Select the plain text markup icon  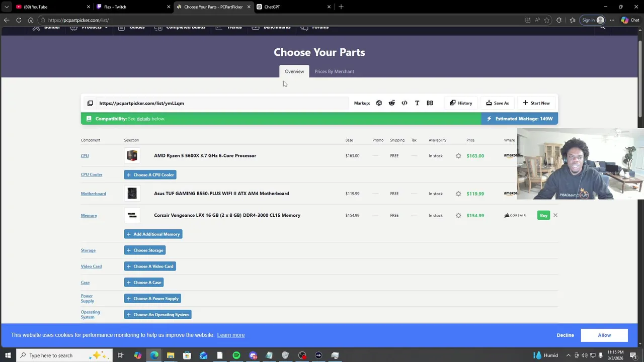[x=417, y=103]
